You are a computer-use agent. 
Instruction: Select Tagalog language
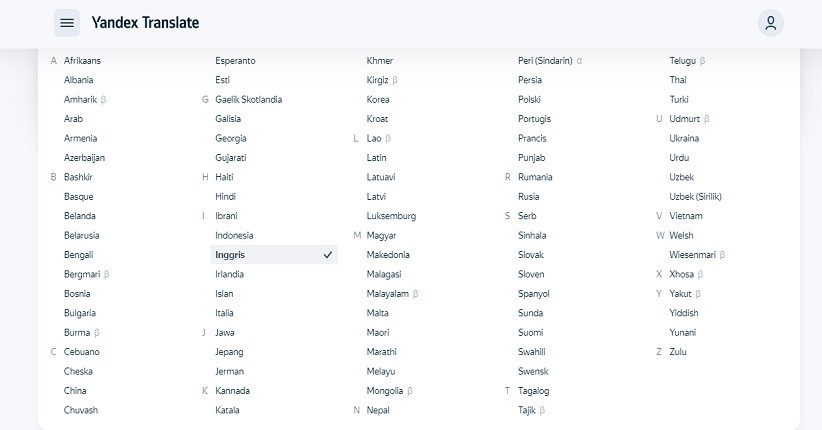point(534,391)
